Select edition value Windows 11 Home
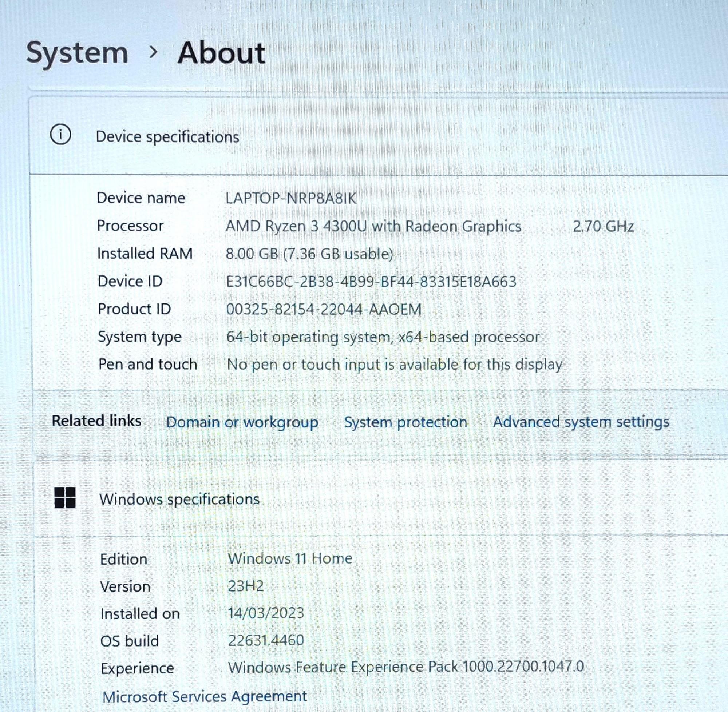 (x=290, y=558)
